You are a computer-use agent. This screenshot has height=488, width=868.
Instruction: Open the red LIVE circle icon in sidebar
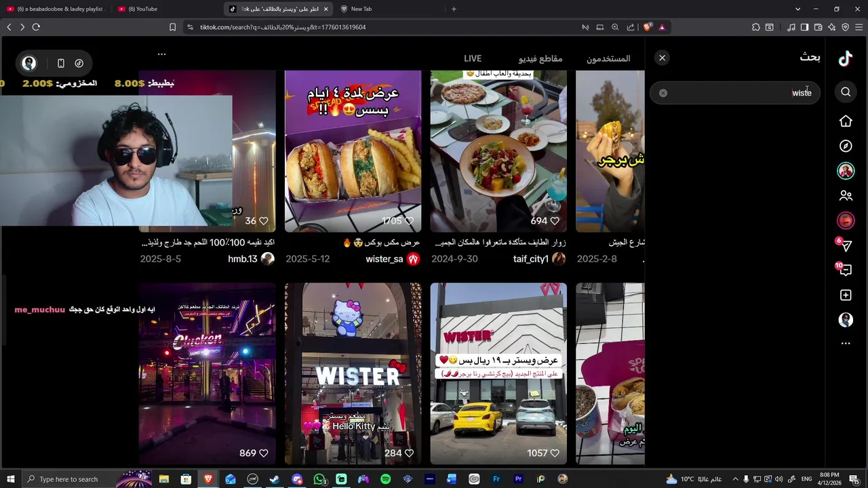pos(846,220)
